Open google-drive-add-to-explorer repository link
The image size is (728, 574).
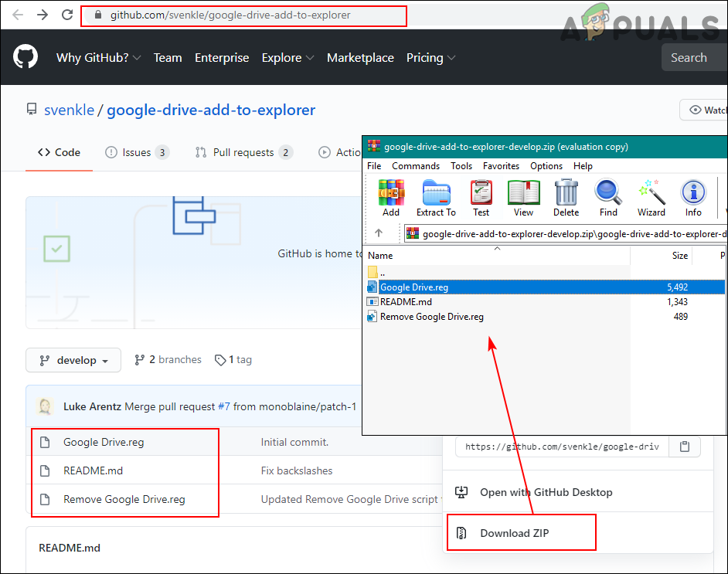point(211,110)
